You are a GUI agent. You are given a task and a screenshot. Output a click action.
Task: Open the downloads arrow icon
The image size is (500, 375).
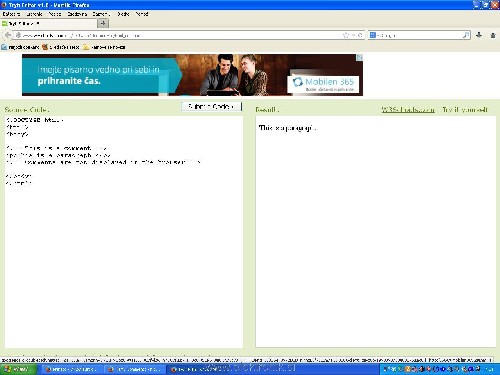coord(479,35)
